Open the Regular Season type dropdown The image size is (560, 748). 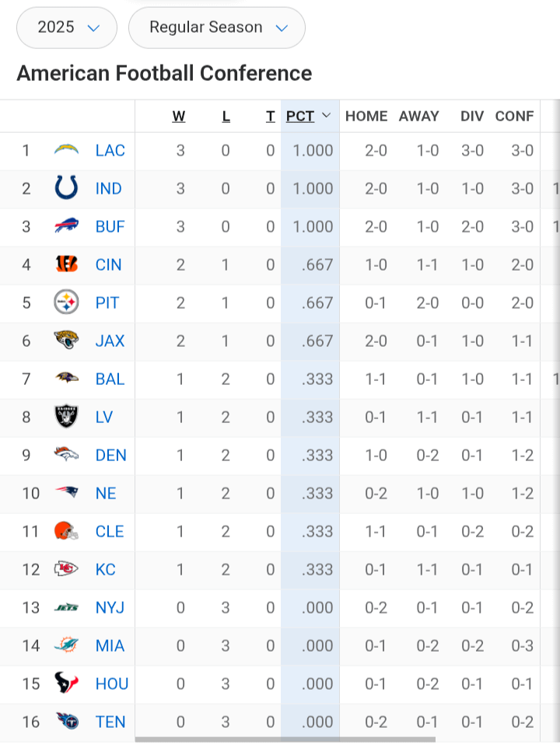217,28
